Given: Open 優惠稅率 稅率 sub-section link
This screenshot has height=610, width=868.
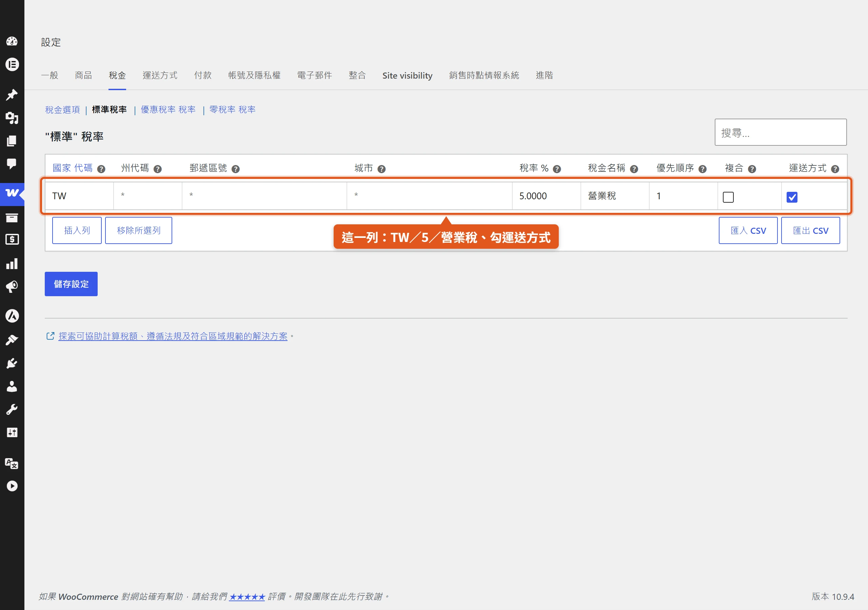Looking at the screenshot, I should tap(168, 109).
